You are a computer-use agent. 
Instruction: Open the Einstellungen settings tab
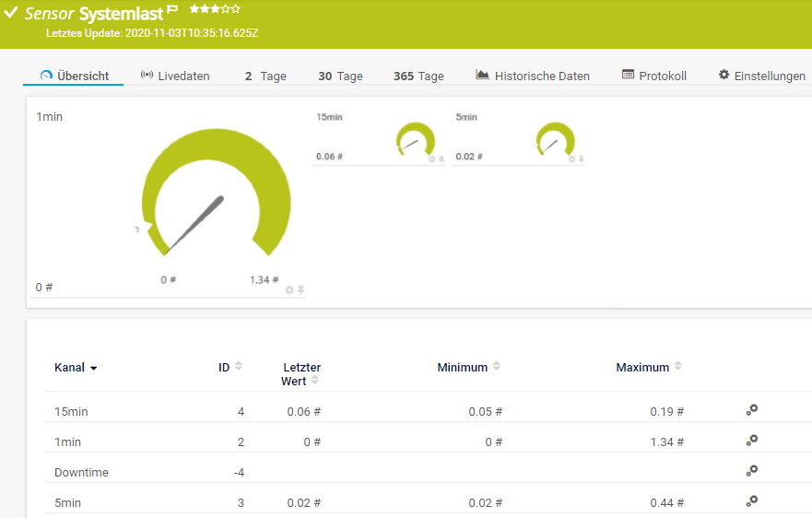click(x=761, y=77)
